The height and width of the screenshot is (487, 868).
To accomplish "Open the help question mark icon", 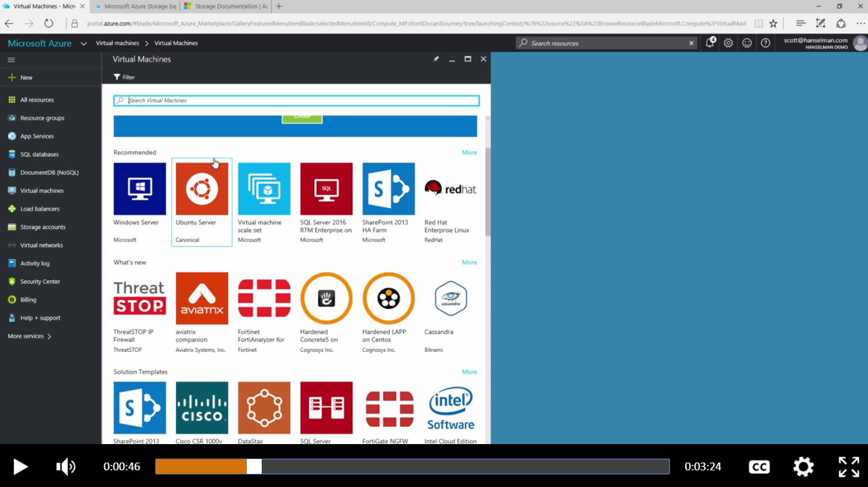I will point(765,43).
